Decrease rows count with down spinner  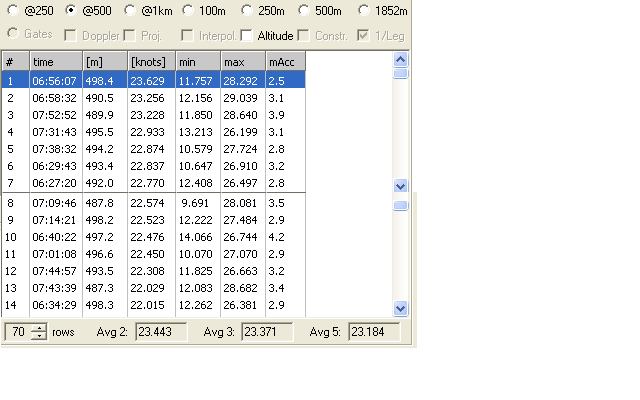point(39,336)
